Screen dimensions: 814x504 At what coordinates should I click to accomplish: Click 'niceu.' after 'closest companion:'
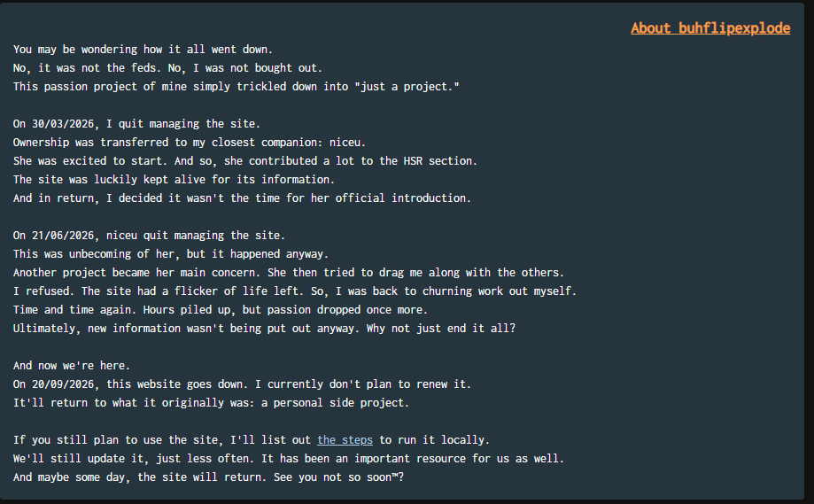347,143
